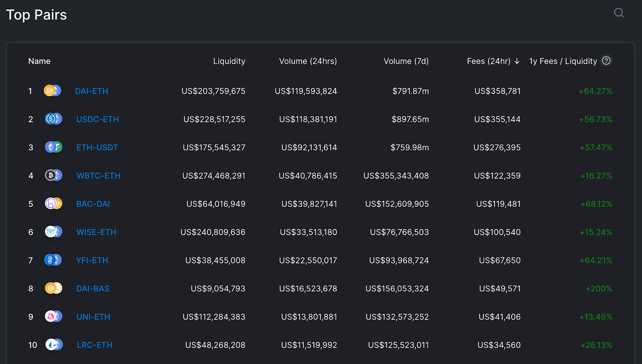Viewport: 642px width, 364px height.
Task: Sort pairs by Volume (24hrs) header
Action: [x=308, y=61]
